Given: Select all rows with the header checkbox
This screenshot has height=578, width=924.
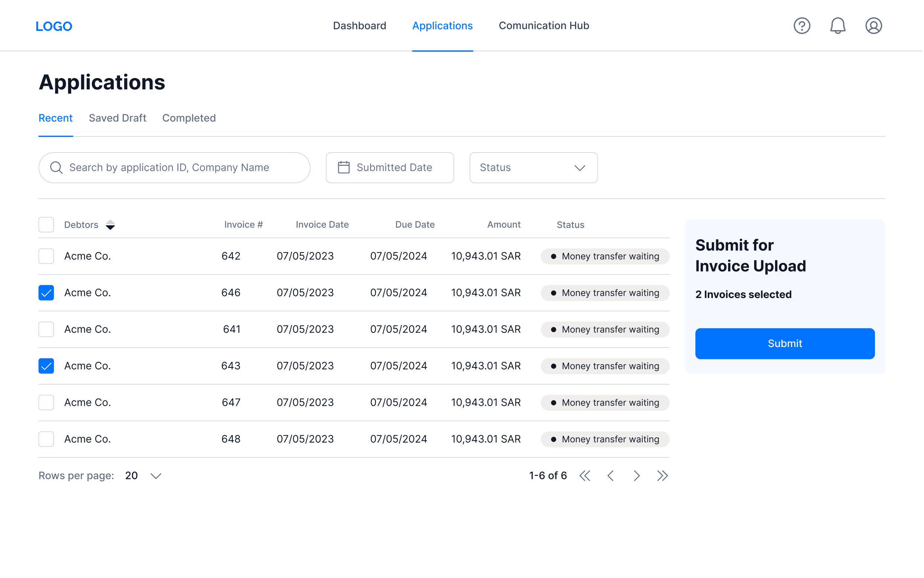Looking at the screenshot, I should (x=46, y=224).
